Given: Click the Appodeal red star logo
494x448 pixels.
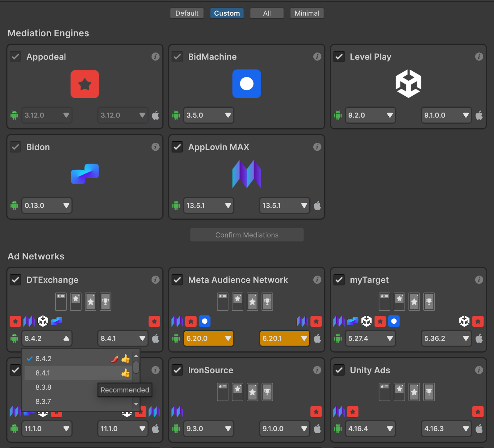Looking at the screenshot, I should click(85, 84).
